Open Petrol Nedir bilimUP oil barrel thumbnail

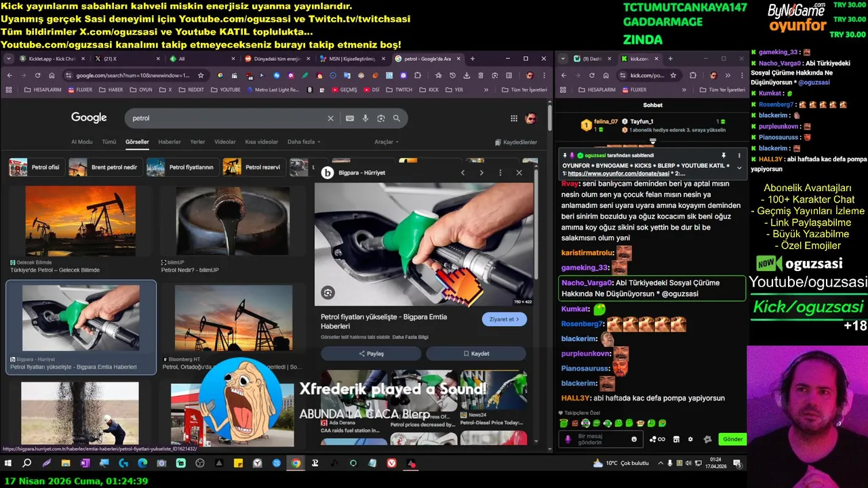233,221
